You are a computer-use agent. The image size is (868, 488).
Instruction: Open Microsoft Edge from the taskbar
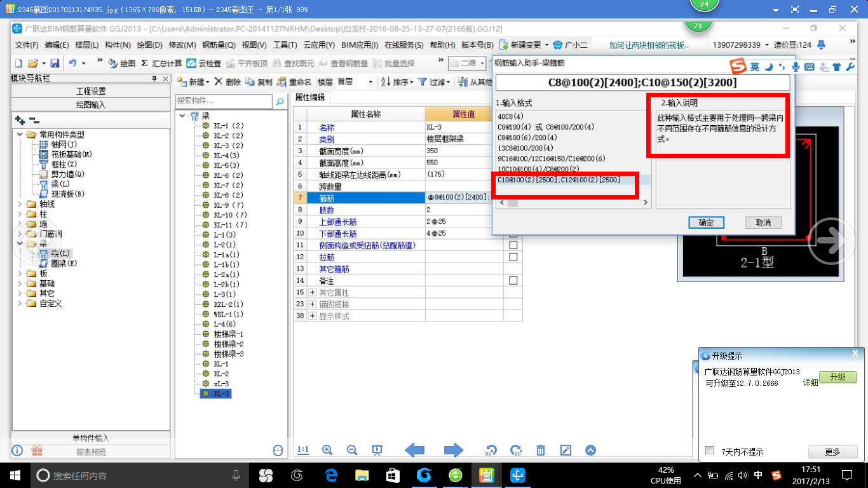(330, 475)
